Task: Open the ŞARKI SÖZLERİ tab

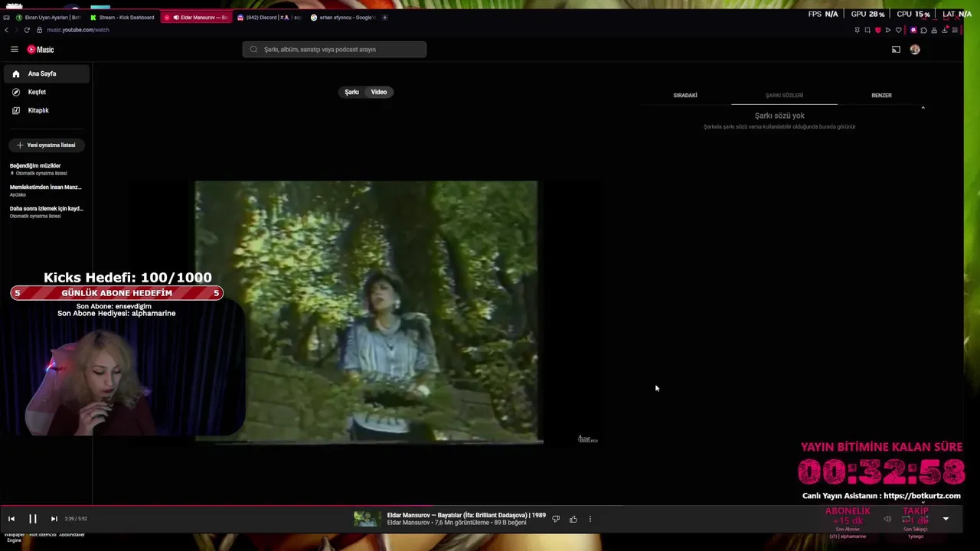Action: tap(784, 96)
